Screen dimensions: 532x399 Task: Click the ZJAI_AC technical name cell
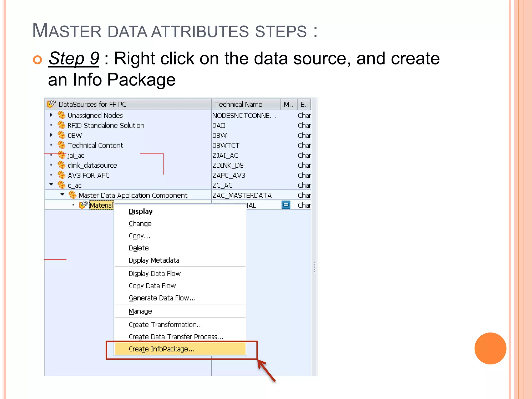click(x=225, y=155)
